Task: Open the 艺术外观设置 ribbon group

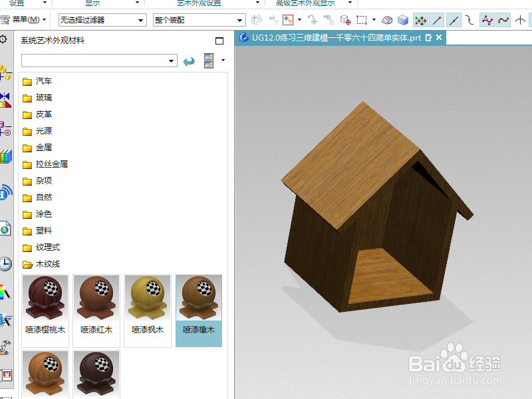Action: coord(199,3)
